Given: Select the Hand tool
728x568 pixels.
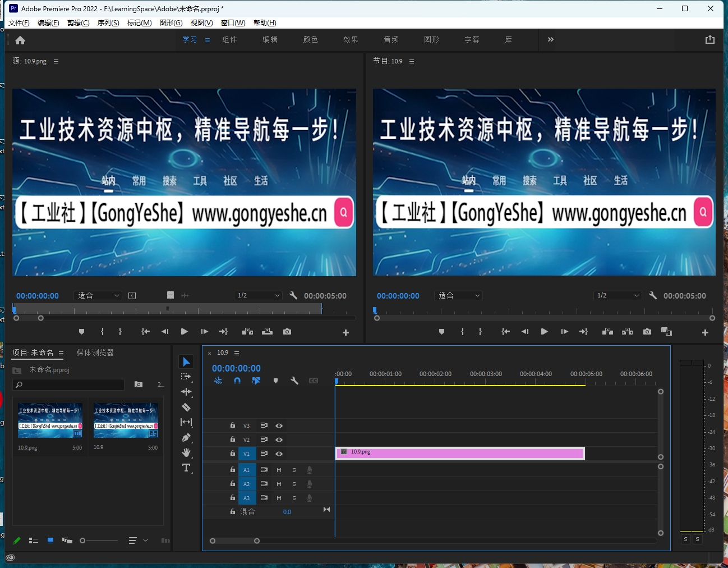Looking at the screenshot, I should [186, 452].
